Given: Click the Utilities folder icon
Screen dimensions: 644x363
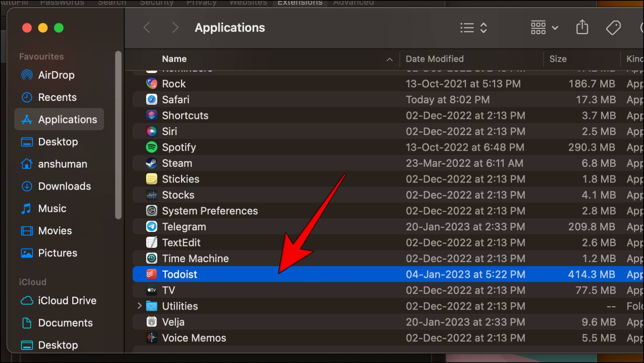Looking at the screenshot, I should coord(151,306).
